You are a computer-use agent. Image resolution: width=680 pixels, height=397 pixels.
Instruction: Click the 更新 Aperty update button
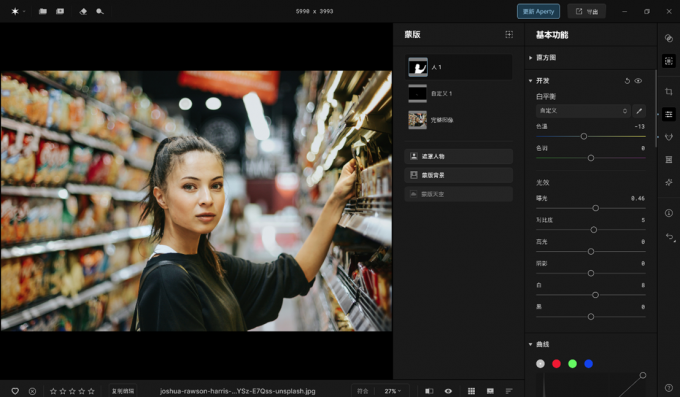[x=538, y=11]
